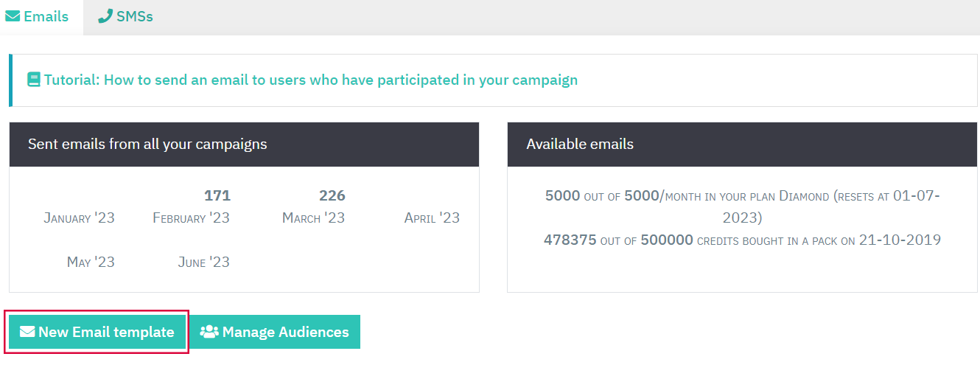The width and height of the screenshot is (980, 365).
Task: Click the Diamond plan monthly quota text
Action: (743, 206)
